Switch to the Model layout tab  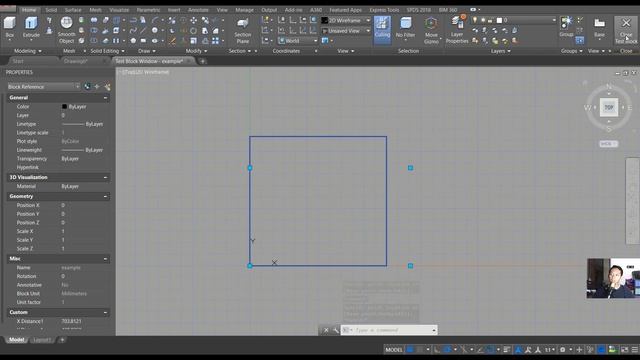(16, 340)
